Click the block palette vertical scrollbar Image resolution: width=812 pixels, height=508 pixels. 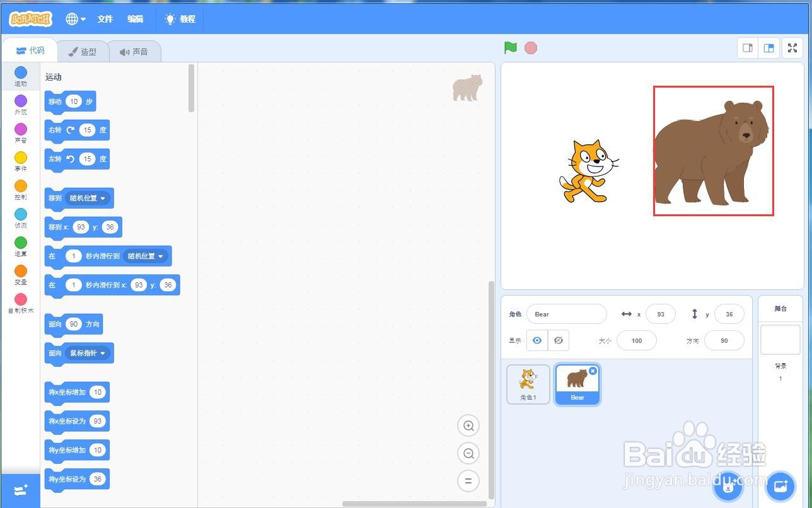(191, 88)
